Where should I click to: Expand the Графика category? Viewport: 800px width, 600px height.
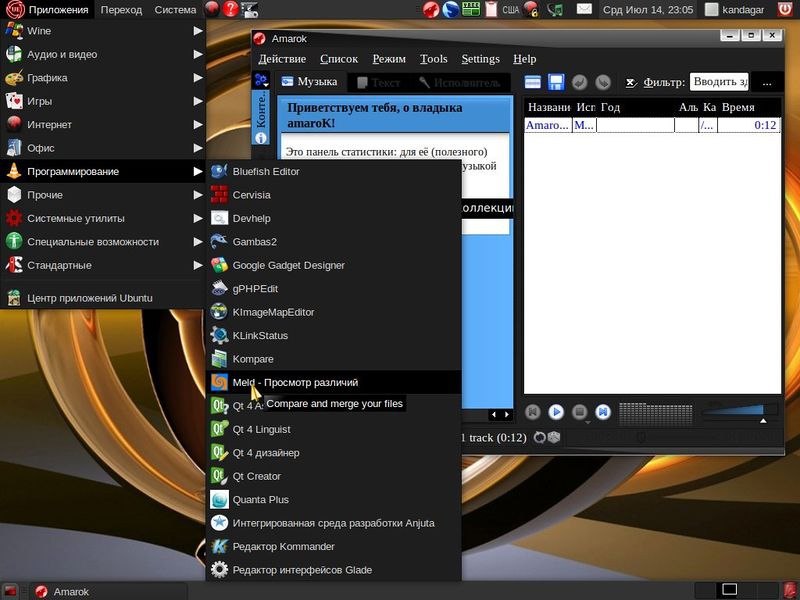click(103, 78)
